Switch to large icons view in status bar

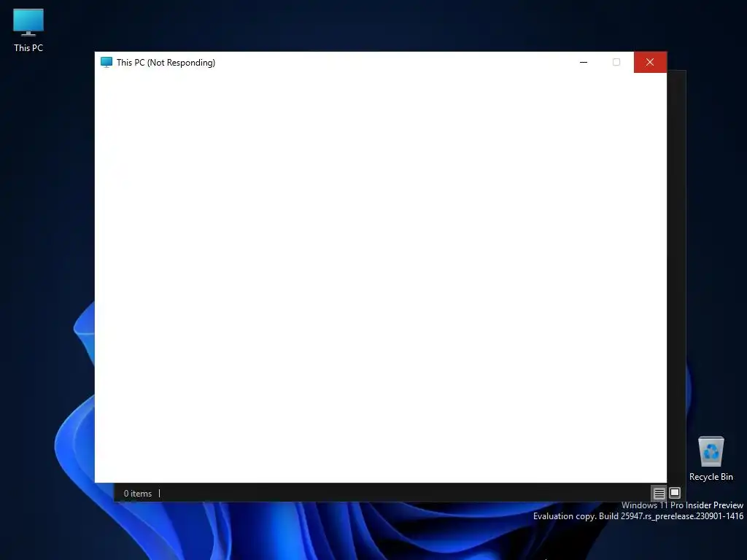(675, 493)
